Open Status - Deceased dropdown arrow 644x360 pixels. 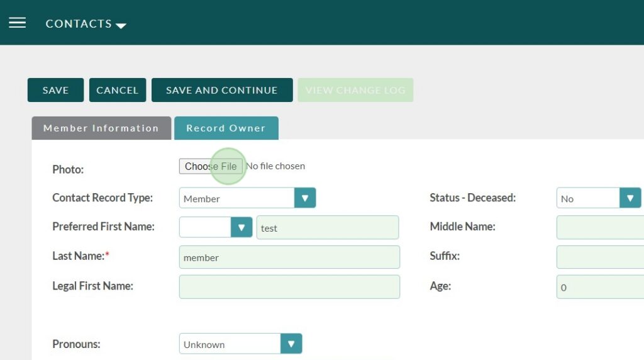(x=630, y=198)
